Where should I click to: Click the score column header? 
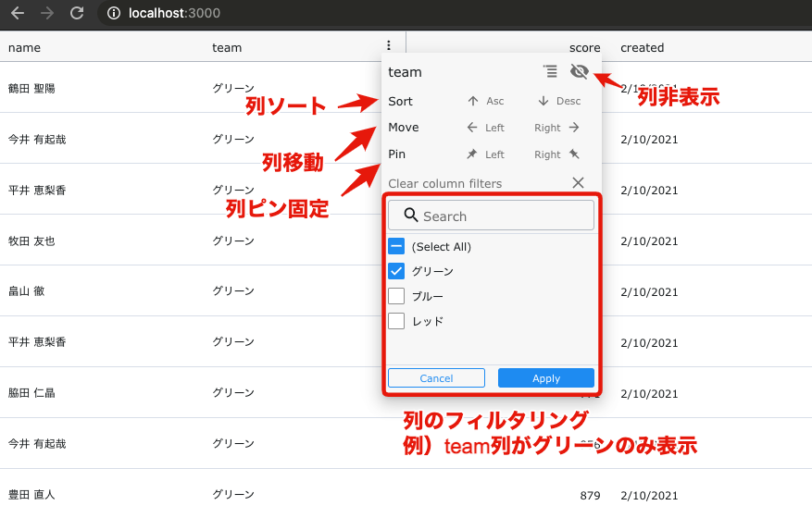pos(584,47)
